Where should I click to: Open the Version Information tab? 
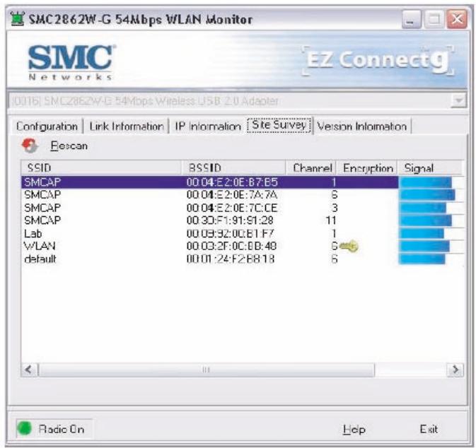pyautogui.click(x=362, y=126)
